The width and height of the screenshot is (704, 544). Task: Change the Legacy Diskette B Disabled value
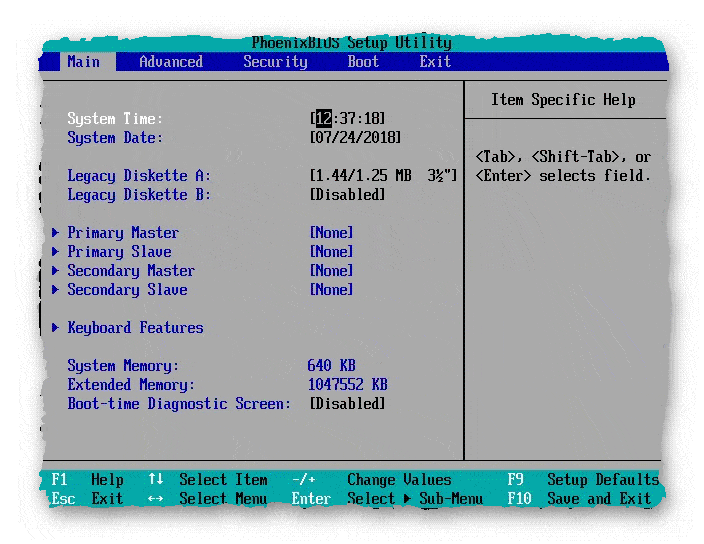[x=348, y=195]
